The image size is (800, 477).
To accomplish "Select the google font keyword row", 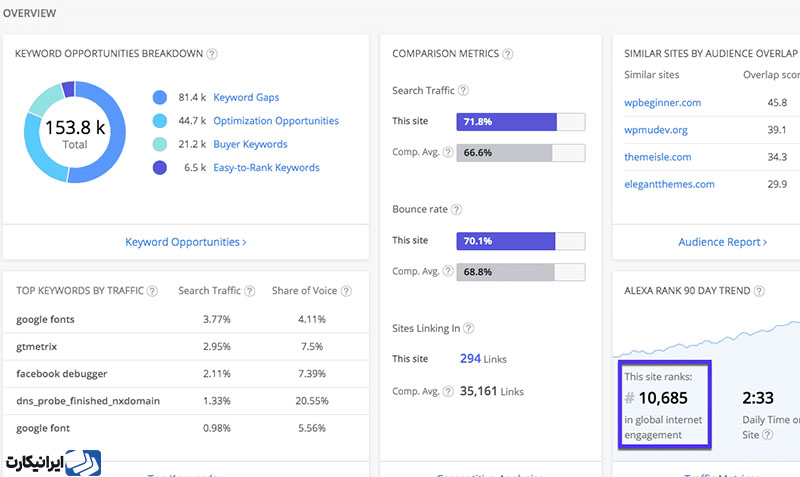I will tap(186, 429).
